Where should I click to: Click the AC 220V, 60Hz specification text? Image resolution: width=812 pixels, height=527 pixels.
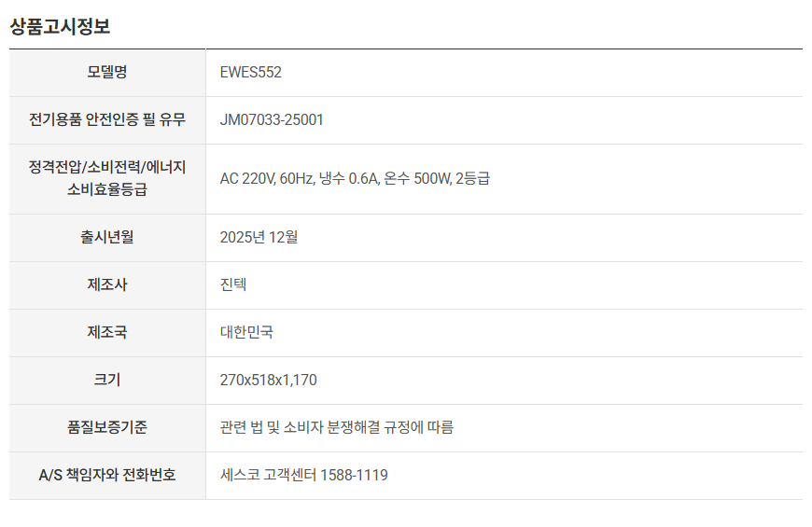click(267, 178)
